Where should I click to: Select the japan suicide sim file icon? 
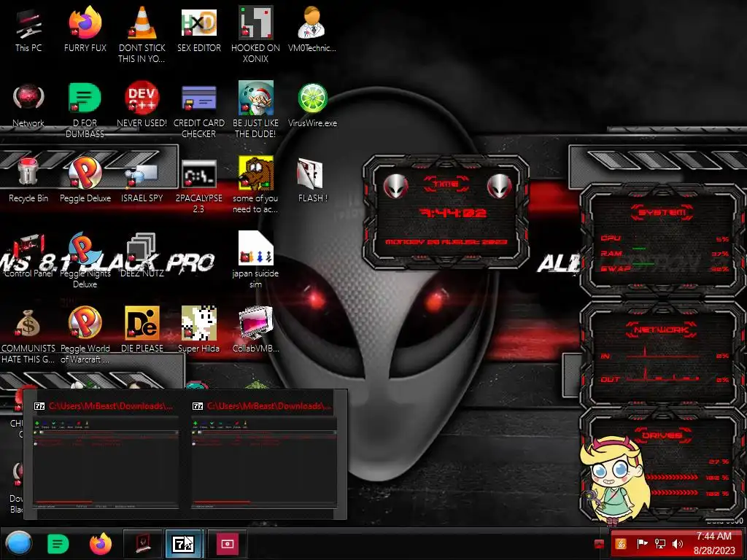[255, 260]
